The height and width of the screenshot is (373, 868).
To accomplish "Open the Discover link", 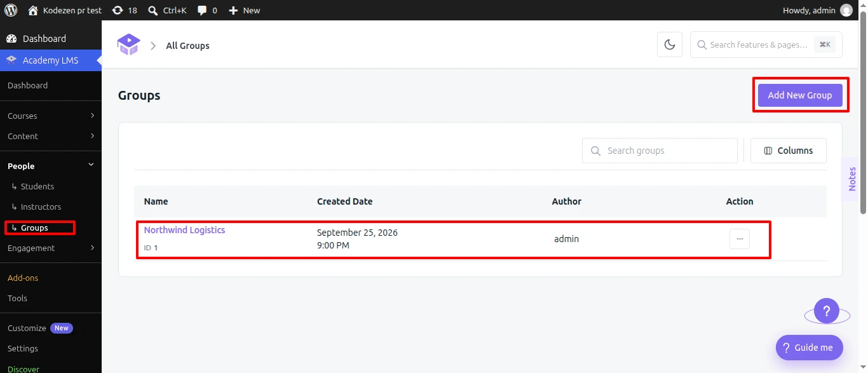I will [x=24, y=369].
